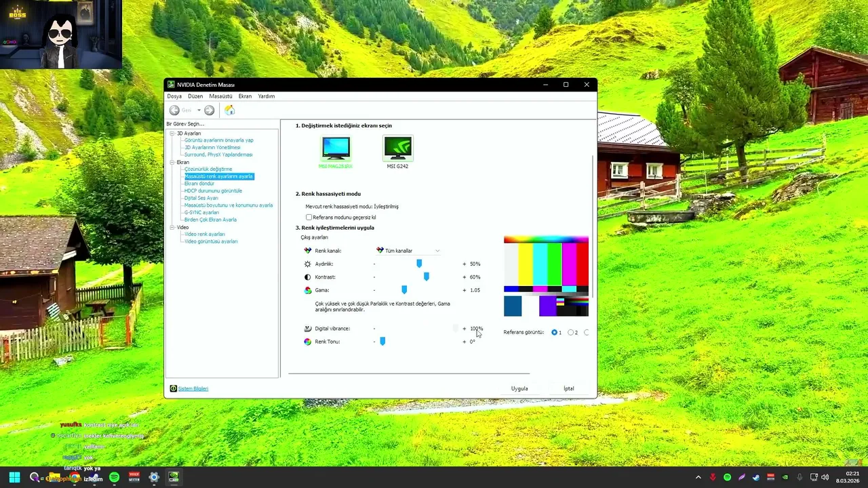Click the Aydınlık brightness sun icon
This screenshot has width=868, height=488.
click(x=308, y=264)
